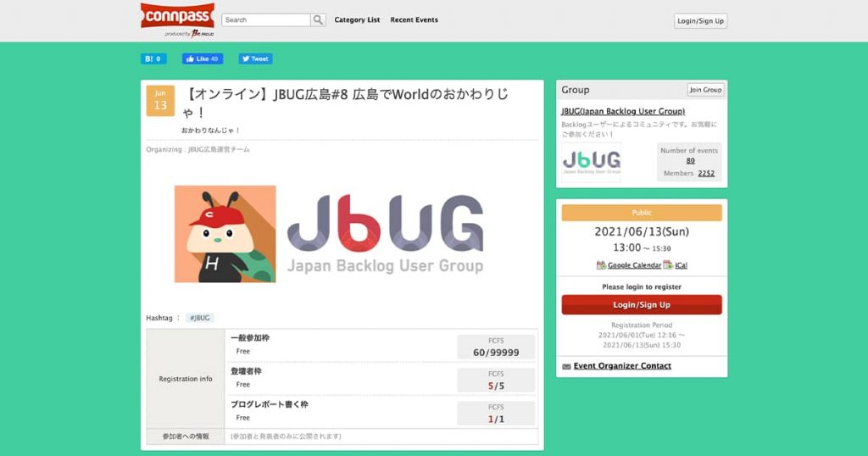This screenshot has height=456, width=868.
Task: Click the 2021/06/13(Sun) date text
Action: (642, 231)
